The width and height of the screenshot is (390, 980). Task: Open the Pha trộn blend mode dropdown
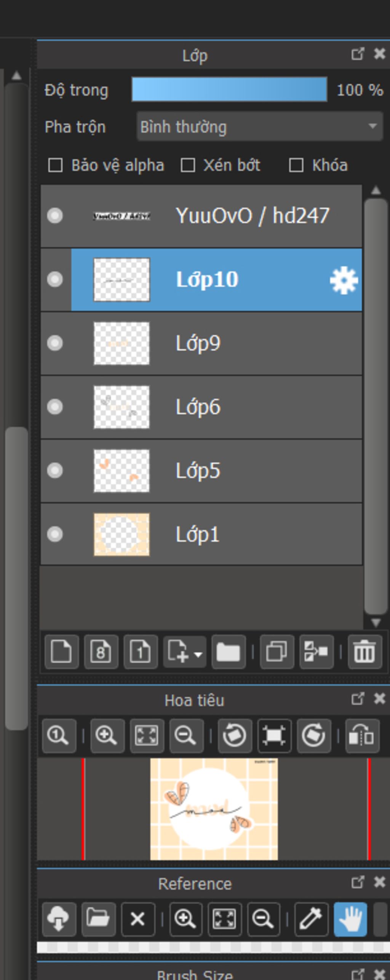260,127
